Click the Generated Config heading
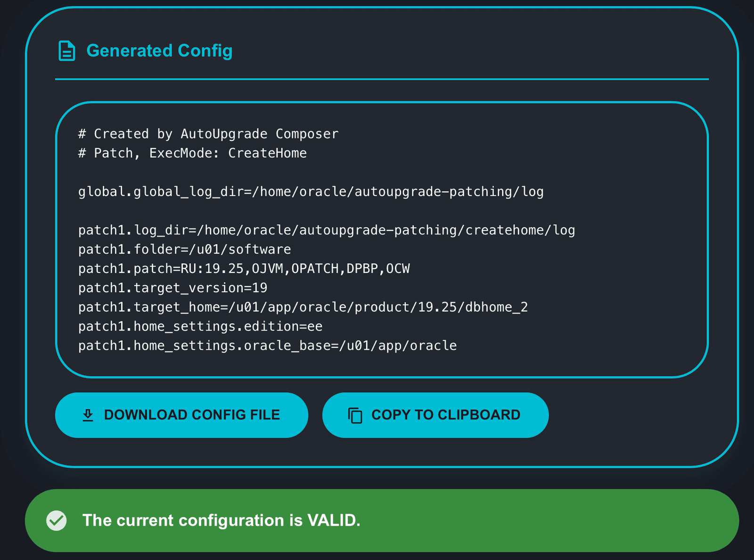Viewport: 754px width, 560px height. coord(159,51)
